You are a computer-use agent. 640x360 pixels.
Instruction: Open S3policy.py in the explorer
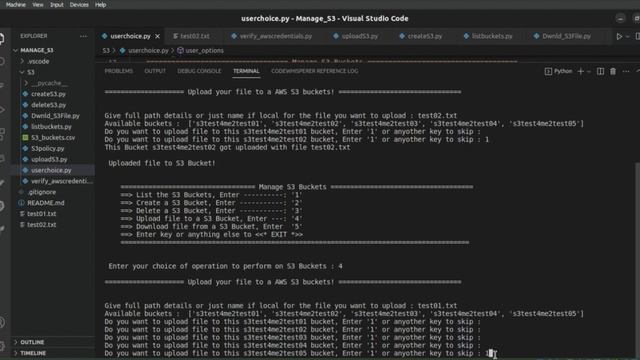coord(48,149)
